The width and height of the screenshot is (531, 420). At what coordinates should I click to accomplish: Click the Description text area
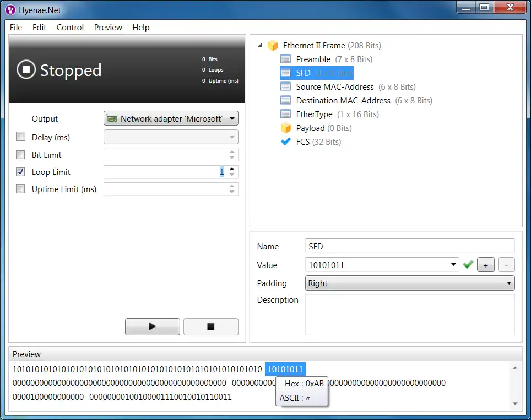(x=410, y=314)
